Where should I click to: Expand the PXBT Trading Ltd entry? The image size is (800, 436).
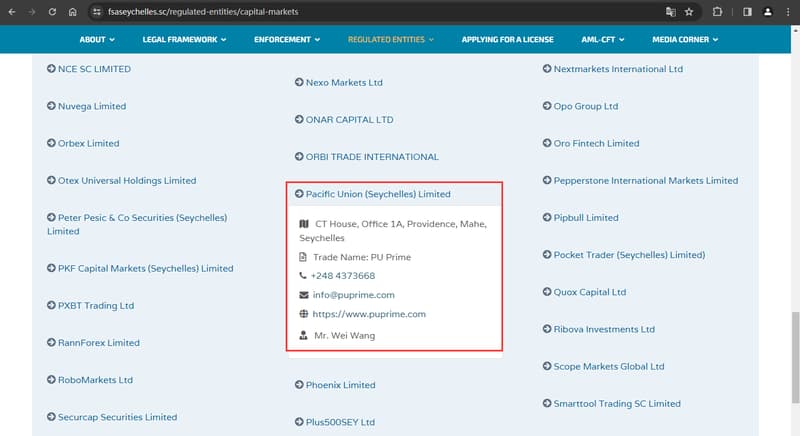point(90,305)
